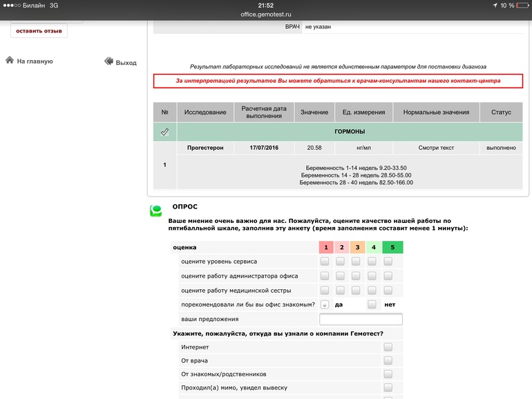Focus the ваши предложения text field

point(361,319)
